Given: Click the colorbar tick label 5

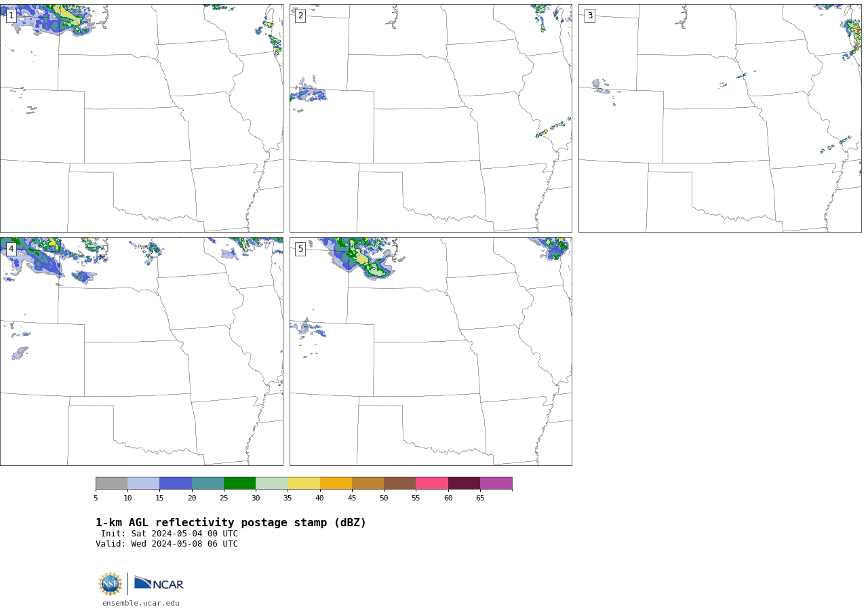Looking at the screenshot, I should [x=96, y=498].
